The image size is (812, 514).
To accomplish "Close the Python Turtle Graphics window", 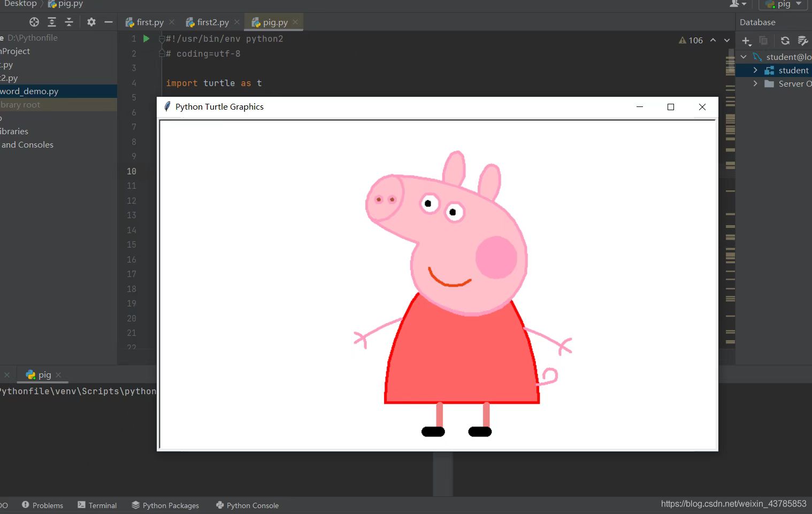I will point(702,106).
